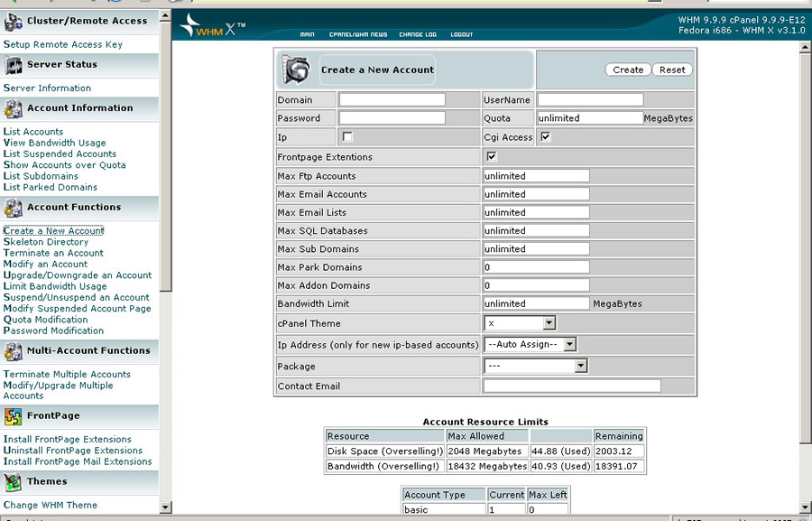Click the Domain input field

[392, 99]
